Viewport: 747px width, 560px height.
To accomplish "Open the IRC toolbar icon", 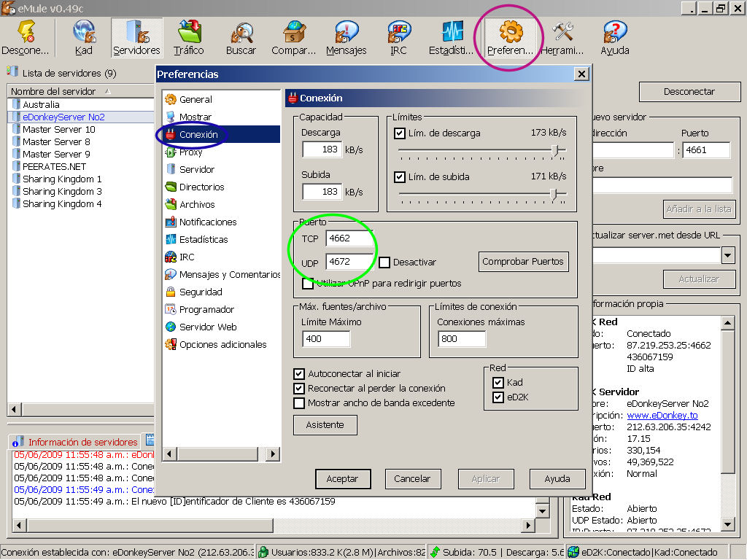I will coord(398,37).
